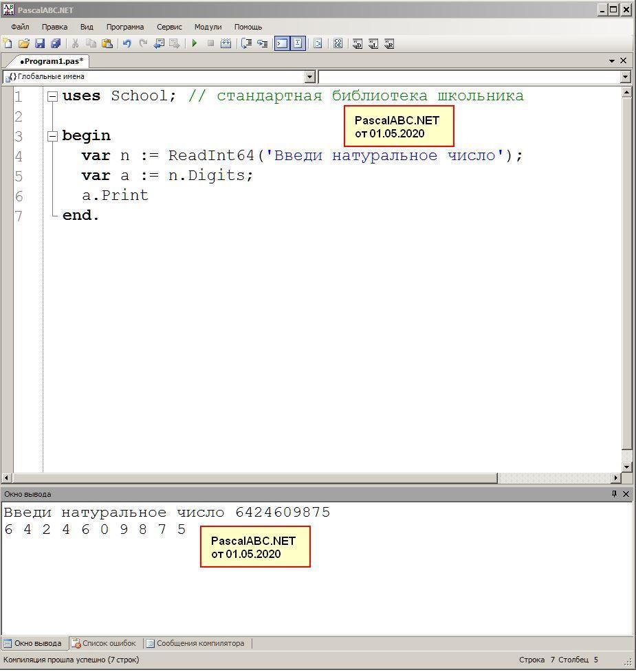Expand the Глобальные имена dropdown

[x=309, y=77]
